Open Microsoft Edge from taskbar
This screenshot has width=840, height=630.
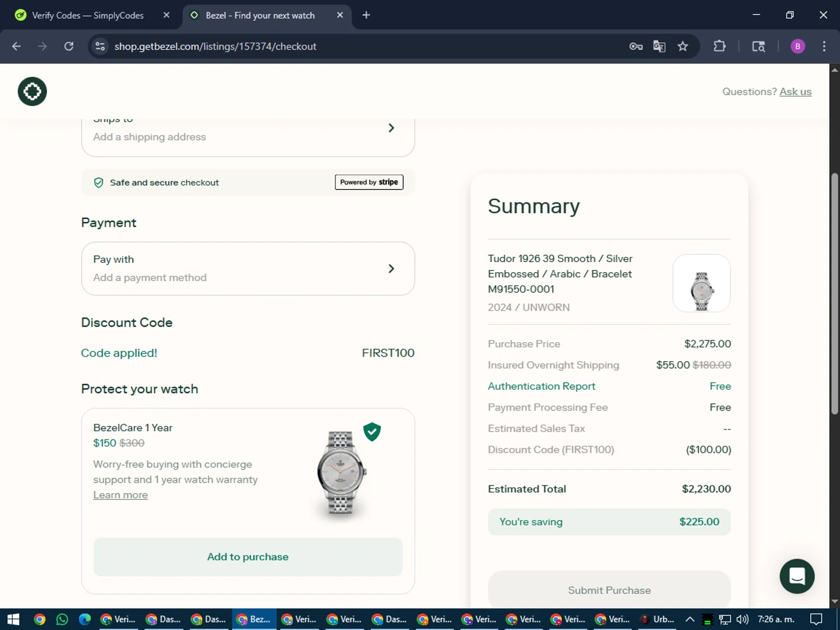click(85, 619)
